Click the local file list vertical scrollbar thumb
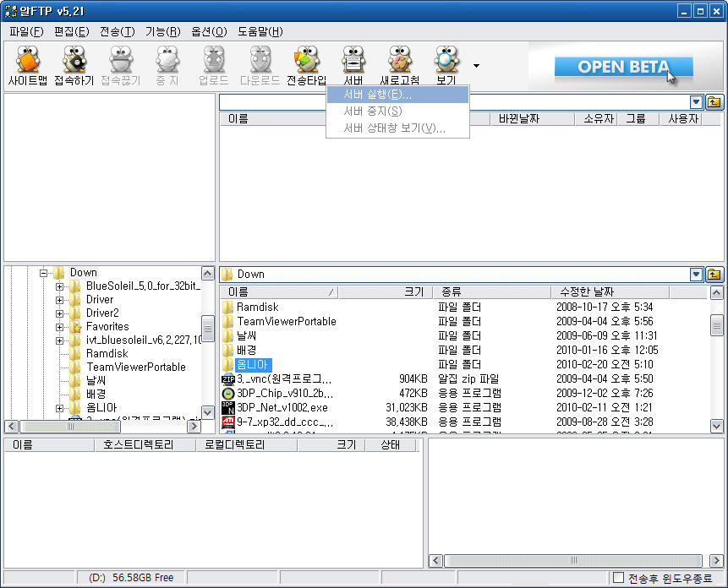The height and width of the screenshot is (588, 728). point(716,325)
